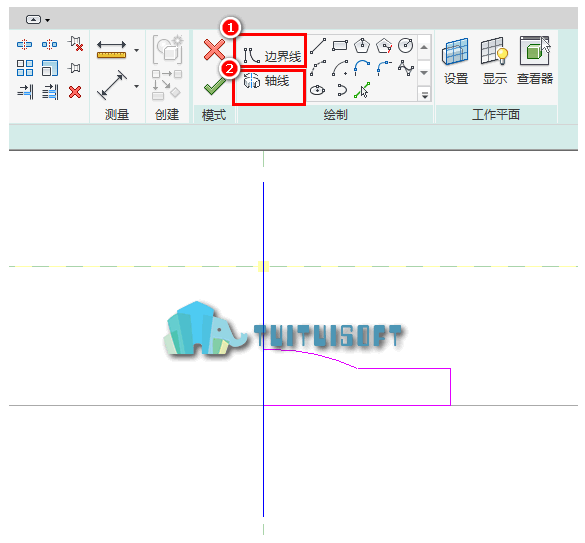Choose the Rectangle draw tool
The image size is (585, 543).
(340, 46)
